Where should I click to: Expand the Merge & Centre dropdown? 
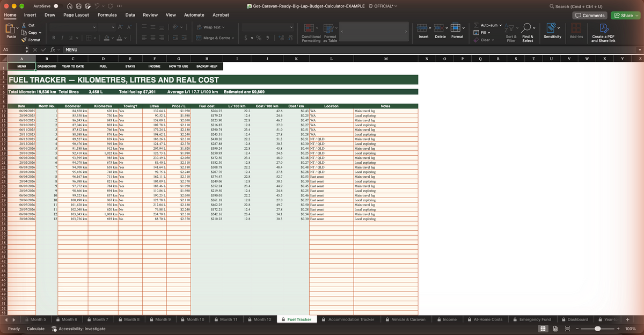coord(233,38)
